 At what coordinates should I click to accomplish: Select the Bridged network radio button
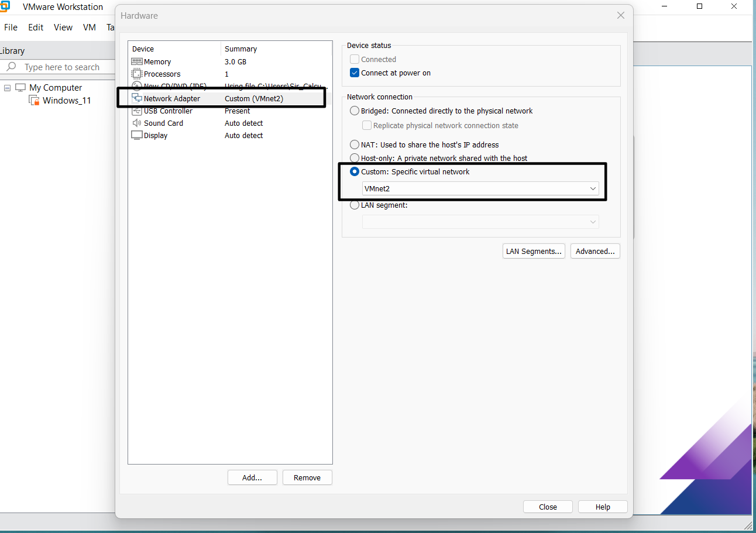(354, 111)
